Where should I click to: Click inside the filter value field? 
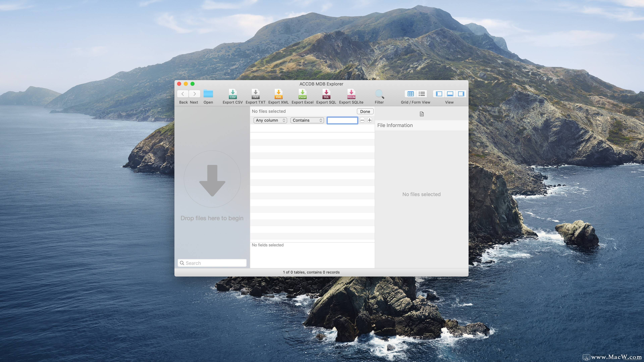(x=342, y=120)
